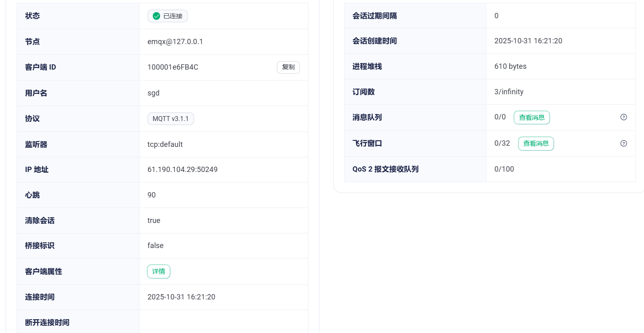This screenshot has width=644, height=333.
Task: Click the 610 bytes process stack value
Action: [x=510, y=66]
